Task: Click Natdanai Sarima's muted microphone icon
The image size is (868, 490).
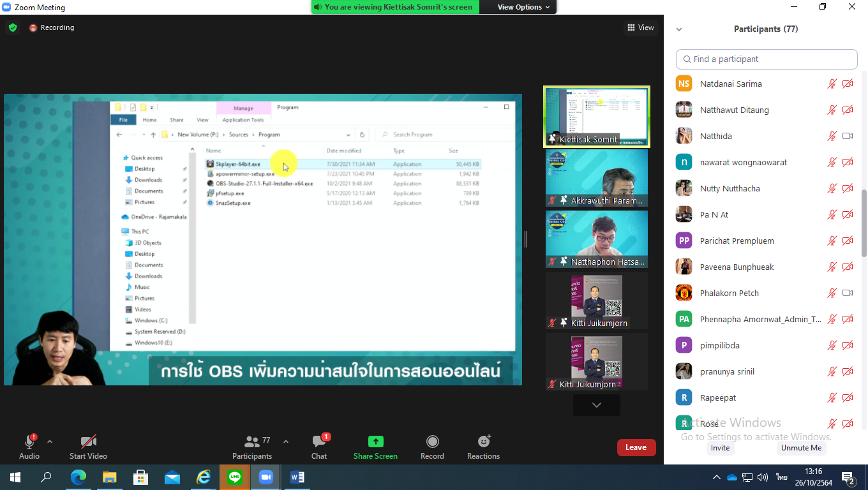Action: click(x=832, y=84)
